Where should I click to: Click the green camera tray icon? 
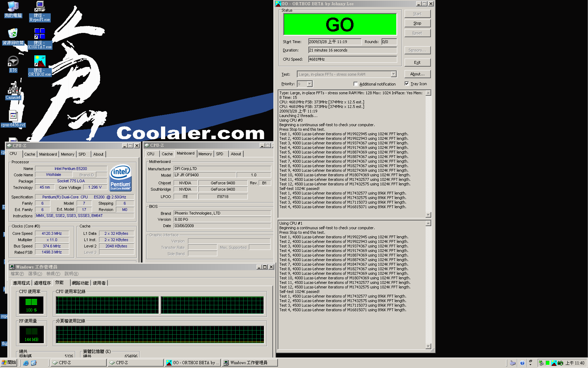[560, 363]
